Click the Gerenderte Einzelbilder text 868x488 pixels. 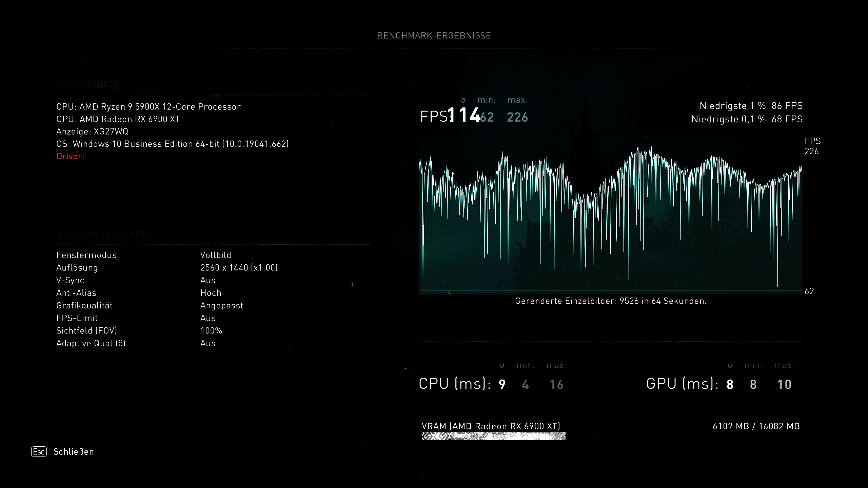point(610,301)
